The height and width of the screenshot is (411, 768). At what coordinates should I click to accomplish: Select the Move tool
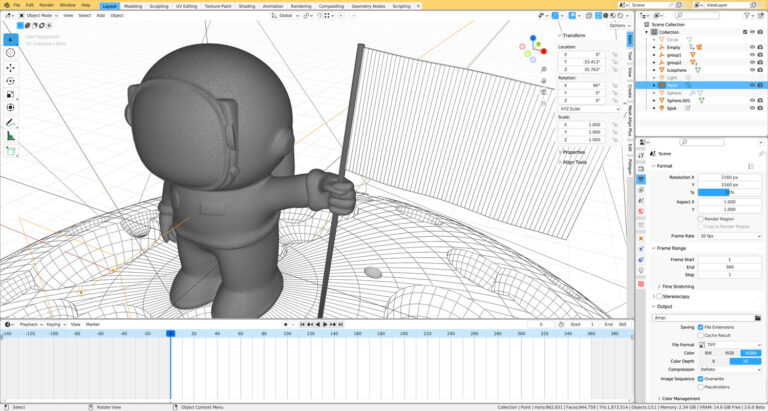[11, 67]
